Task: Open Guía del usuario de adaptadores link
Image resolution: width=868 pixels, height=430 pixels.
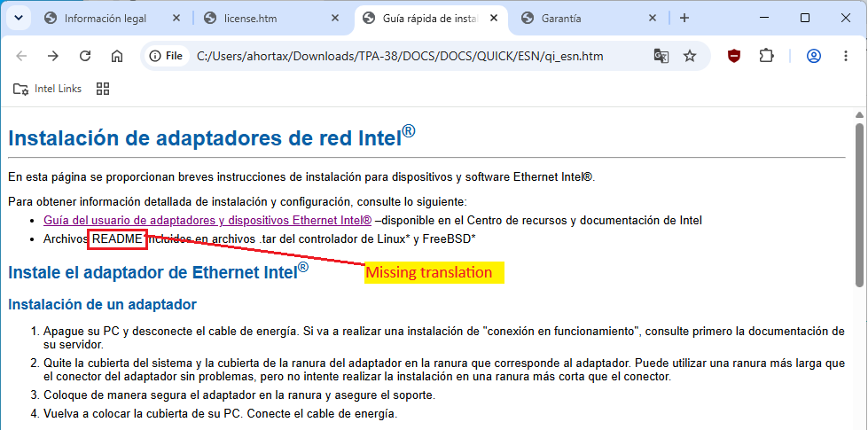Action: (x=207, y=220)
